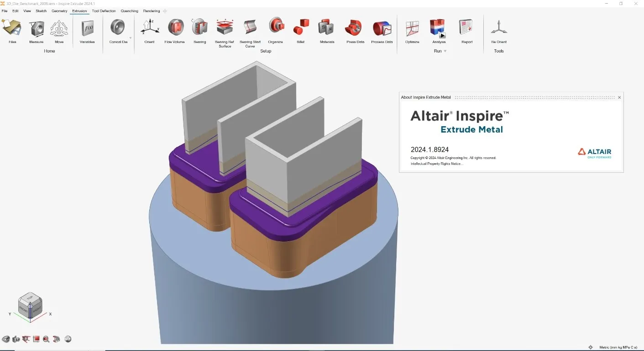Expand the Conical Die dropdown arrow

[x=131, y=38]
